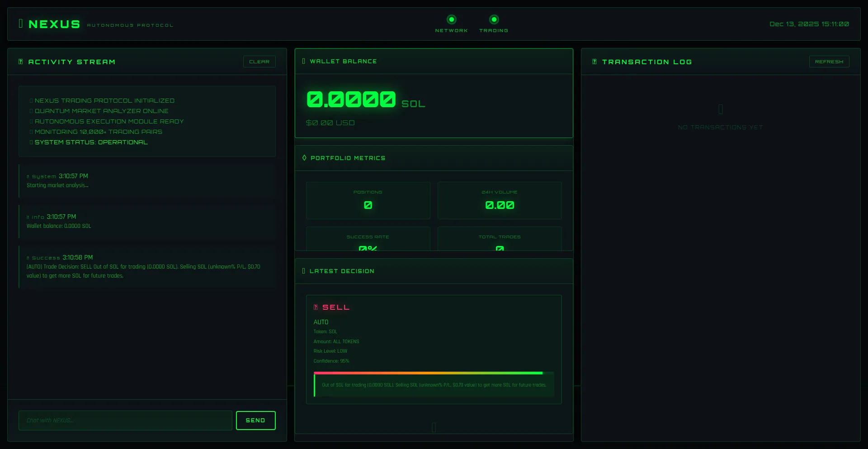
Task: Clear the activity stream
Action: [259, 61]
